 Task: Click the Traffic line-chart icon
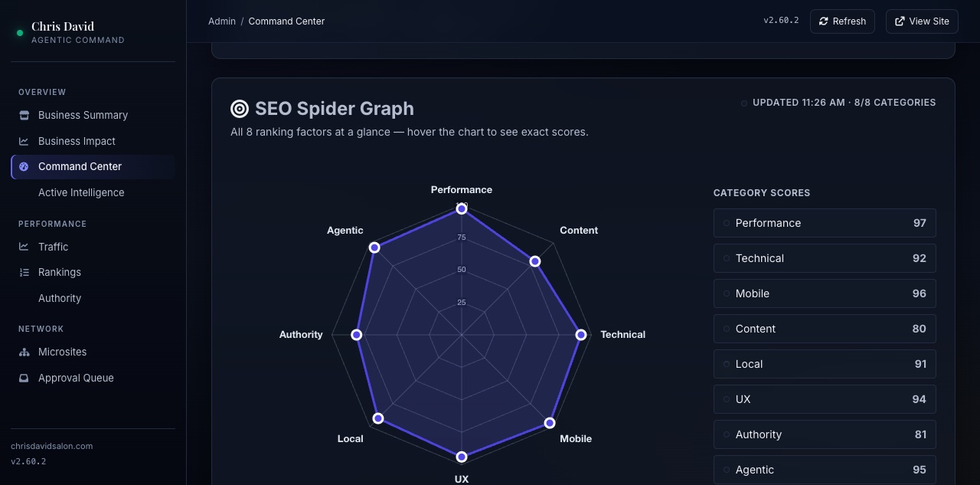(24, 247)
